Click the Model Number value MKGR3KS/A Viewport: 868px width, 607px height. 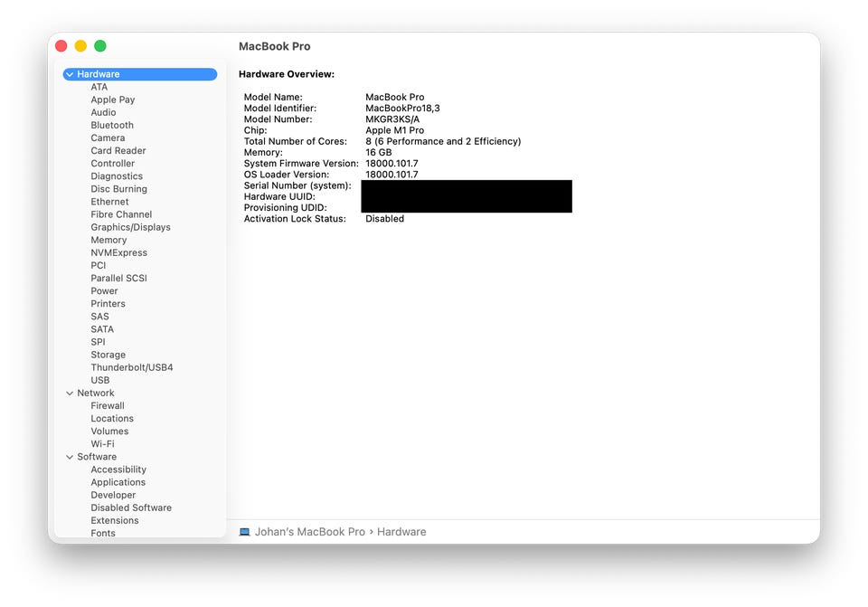pos(392,119)
